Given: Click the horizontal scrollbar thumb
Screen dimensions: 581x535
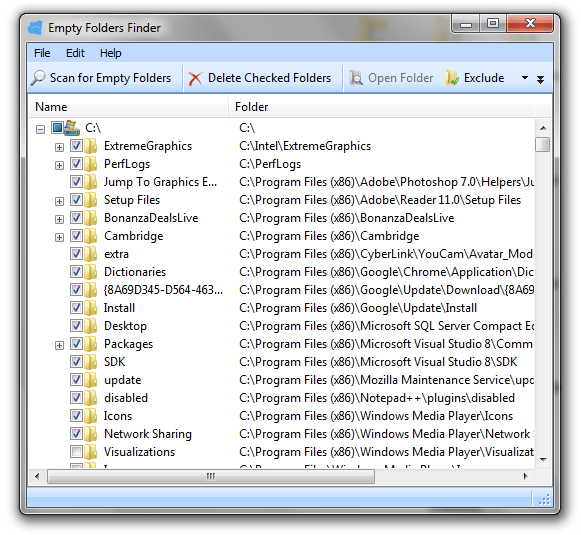Looking at the screenshot, I should (x=211, y=476).
